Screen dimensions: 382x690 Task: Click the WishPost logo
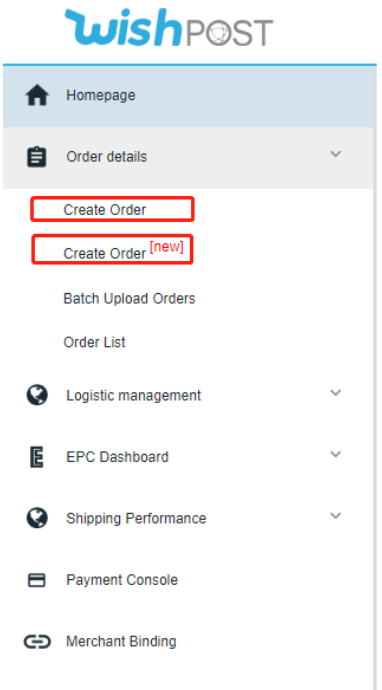point(169,28)
